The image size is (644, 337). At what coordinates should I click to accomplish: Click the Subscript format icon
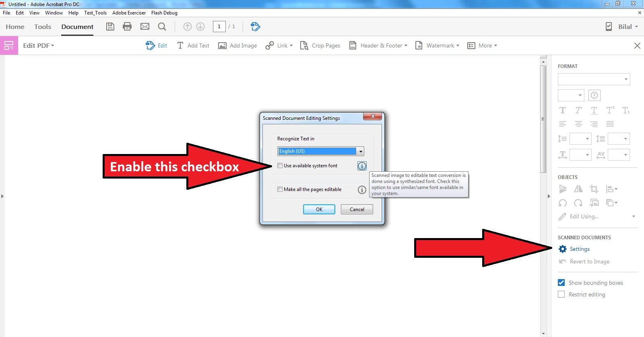click(x=625, y=110)
